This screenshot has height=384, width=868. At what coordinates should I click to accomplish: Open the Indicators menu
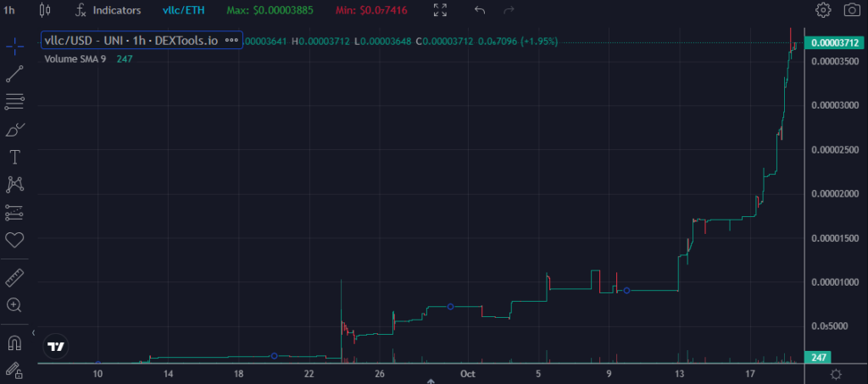[x=107, y=10]
